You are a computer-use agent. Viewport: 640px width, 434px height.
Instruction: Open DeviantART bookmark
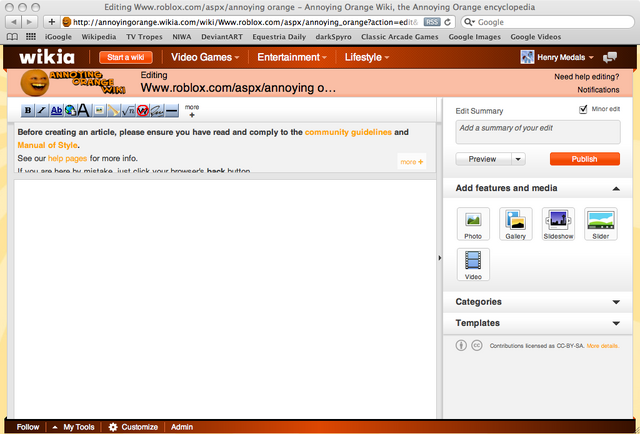tap(222, 37)
